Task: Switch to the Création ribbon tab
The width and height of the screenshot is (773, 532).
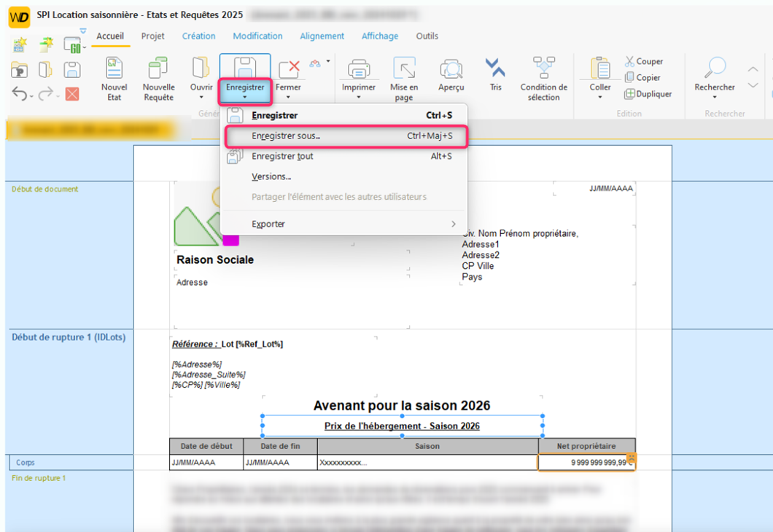Action: coord(198,36)
